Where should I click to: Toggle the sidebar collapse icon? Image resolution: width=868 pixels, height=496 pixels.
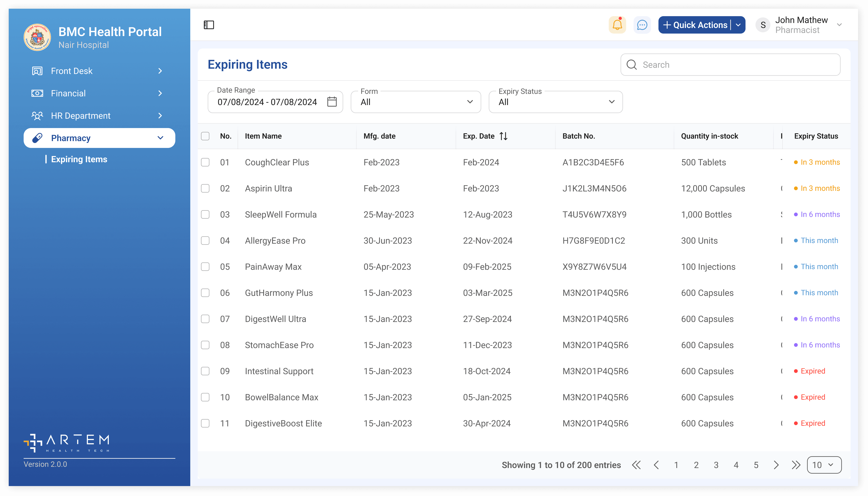coord(209,25)
